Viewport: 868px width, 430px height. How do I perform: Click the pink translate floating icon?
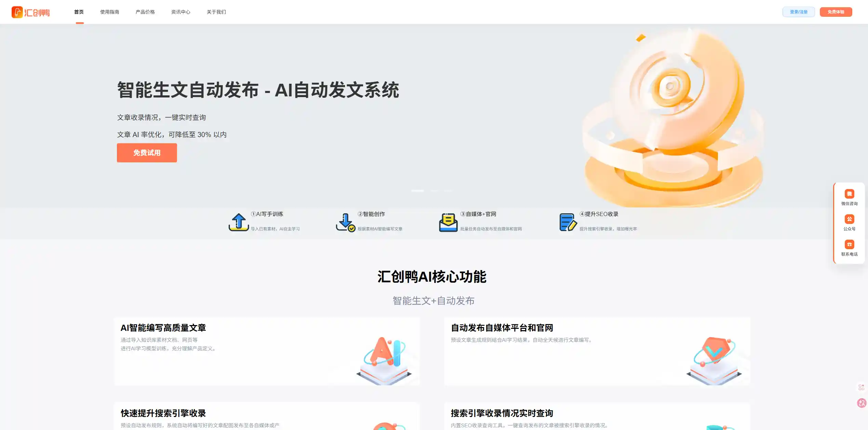tap(862, 403)
